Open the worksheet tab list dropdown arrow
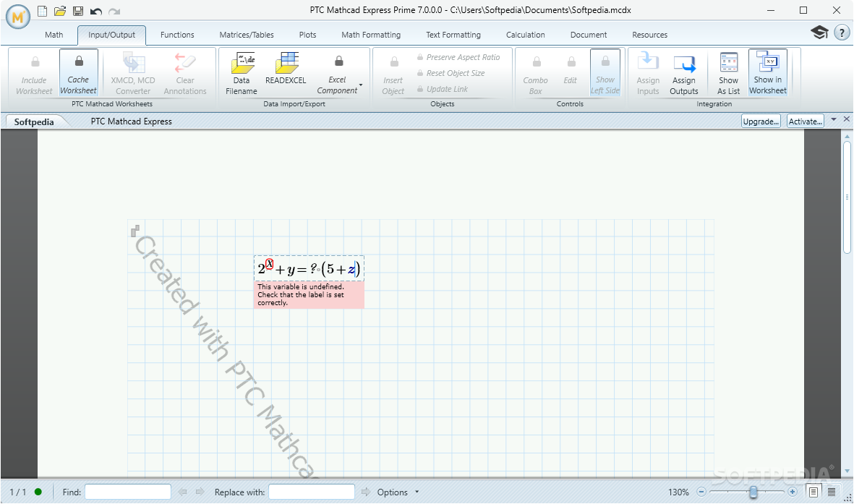854x504 pixels. (x=834, y=119)
